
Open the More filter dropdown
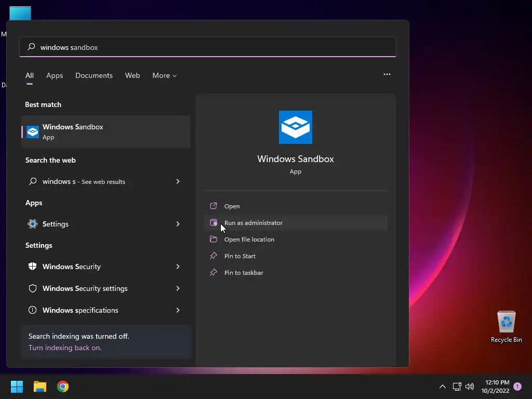tap(165, 76)
